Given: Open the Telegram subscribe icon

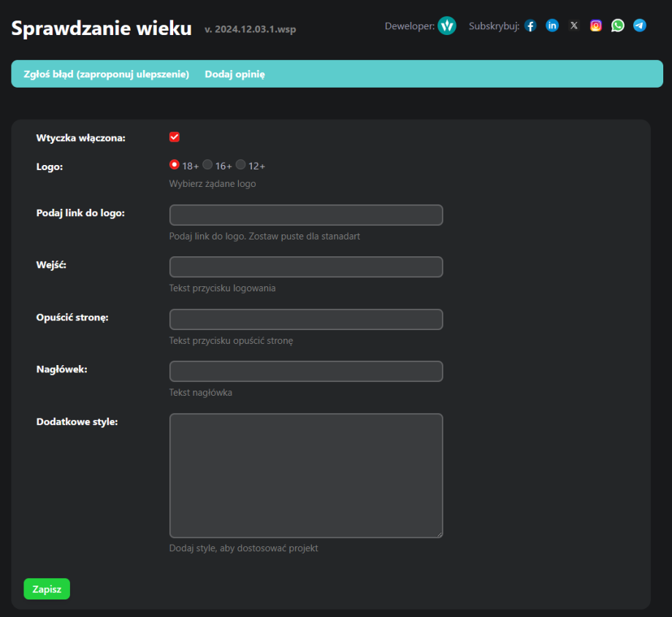Looking at the screenshot, I should (x=639, y=26).
